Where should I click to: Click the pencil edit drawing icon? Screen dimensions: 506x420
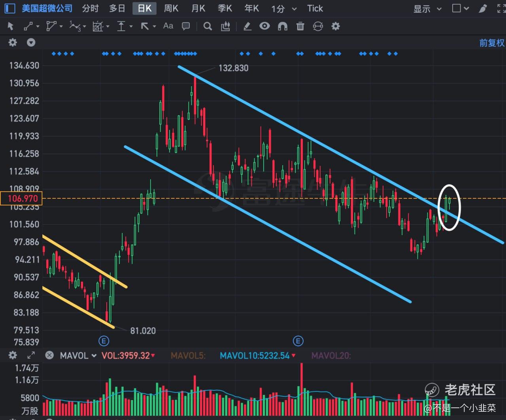[247, 26]
